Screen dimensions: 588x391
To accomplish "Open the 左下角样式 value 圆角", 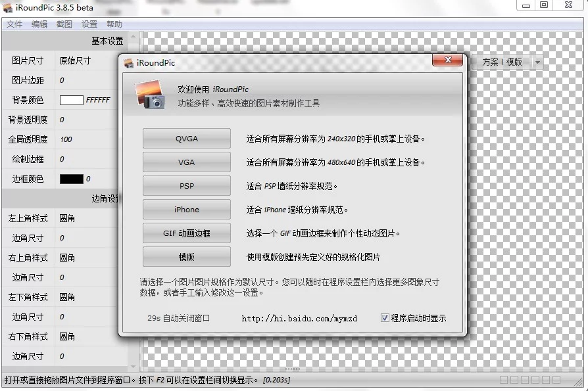I will [67, 297].
